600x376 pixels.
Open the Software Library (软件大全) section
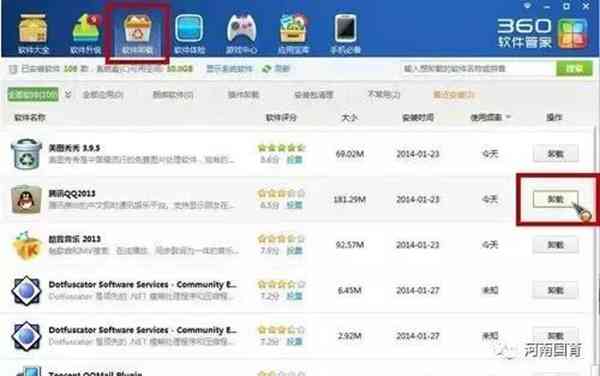[33, 34]
